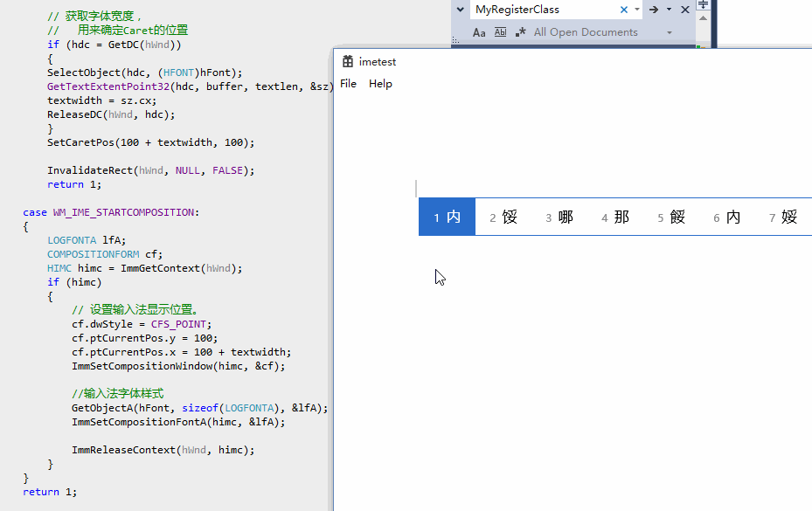Click WM_IME_STARTCOMPOSITION in the code
This screenshot has height=511, width=812.
[123, 212]
